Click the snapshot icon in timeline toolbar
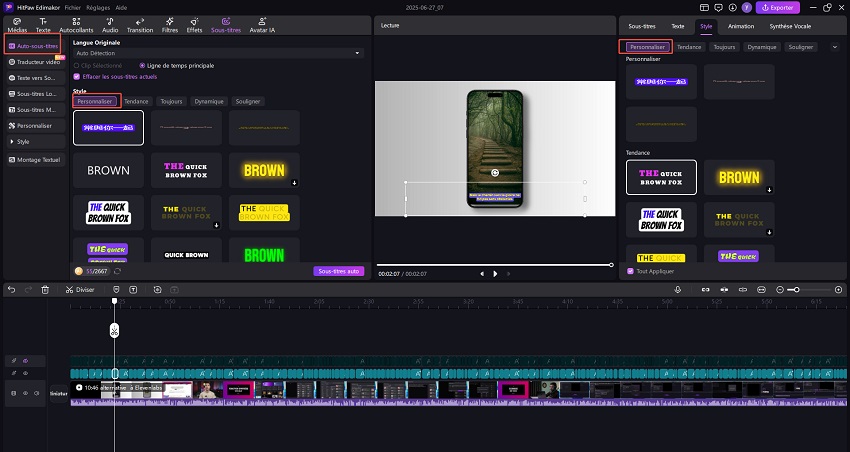Image resolution: width=850 pixels, height=452 pixels. pyautogui.click(x=157, y=290)
